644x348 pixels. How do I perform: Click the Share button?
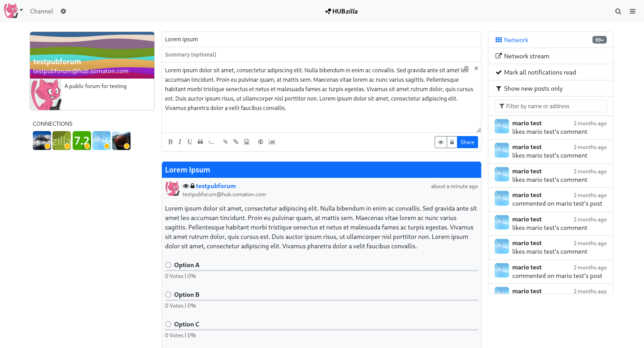click(x=467, y=142)
